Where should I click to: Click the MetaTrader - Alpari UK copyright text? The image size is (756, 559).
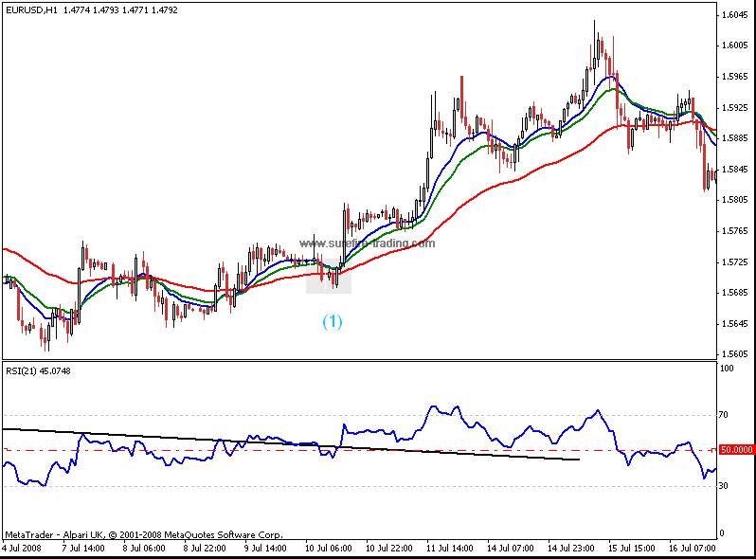(144, 534)
